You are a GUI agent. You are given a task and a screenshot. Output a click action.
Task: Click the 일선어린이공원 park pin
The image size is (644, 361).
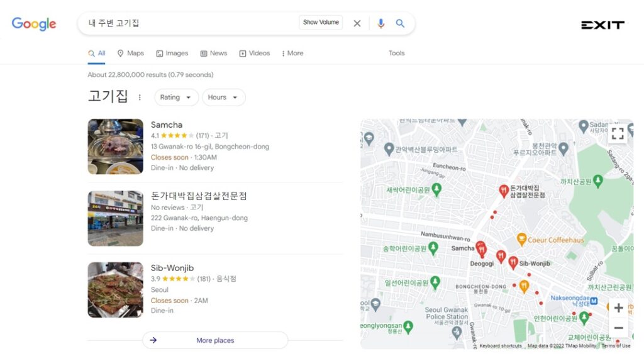coord(435,282)
